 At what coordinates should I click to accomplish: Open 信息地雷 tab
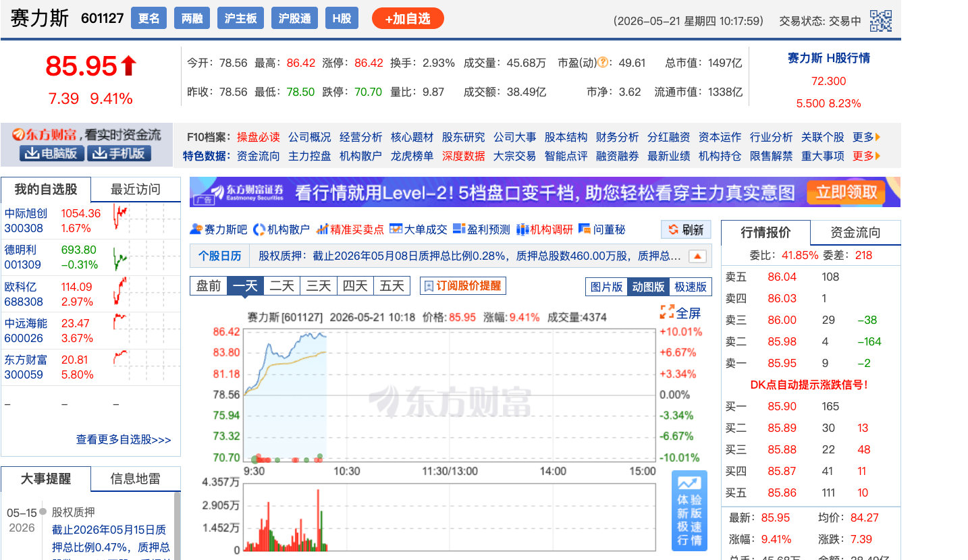point(136,478)
